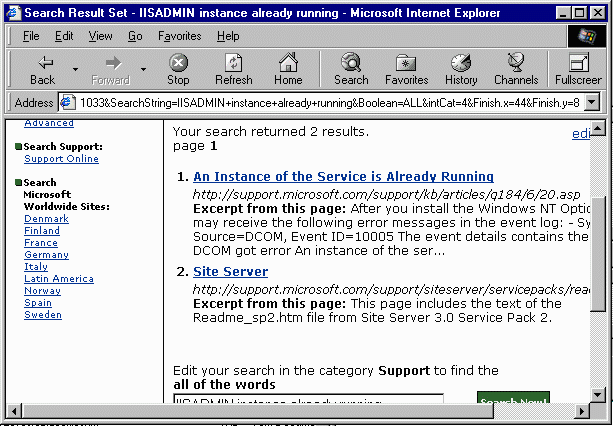This screenshot has height=426, width=613.
Task: Open the Favorites toolbar icon
Action: (x=406, y=68)
